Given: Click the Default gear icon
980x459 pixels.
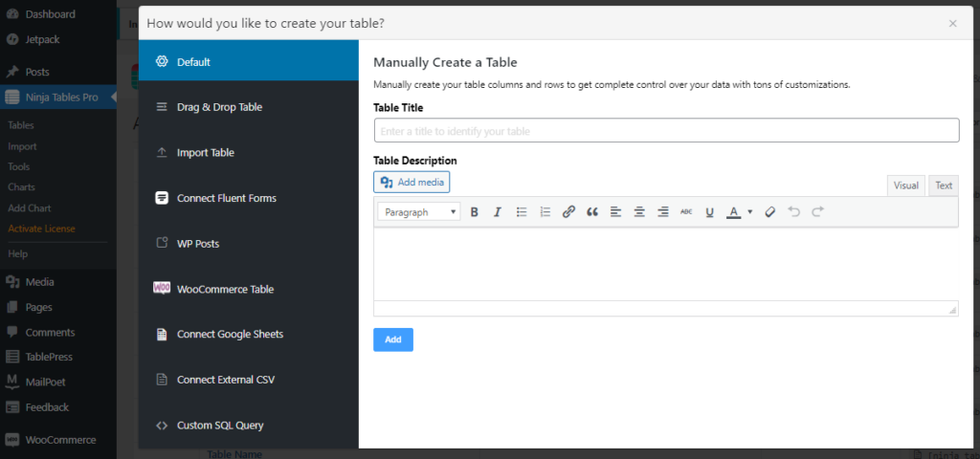Looking at the screenshot, I should (x=162, y=61).
